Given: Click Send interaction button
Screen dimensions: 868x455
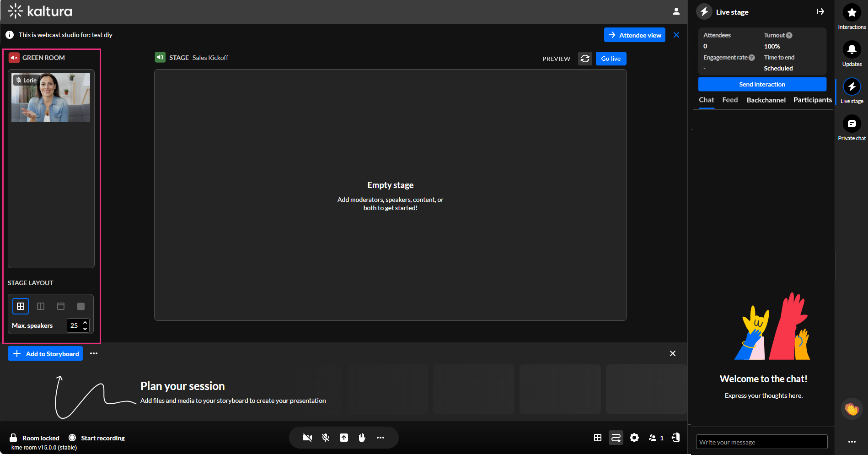Looking at the screenshot, I should 762,84.
